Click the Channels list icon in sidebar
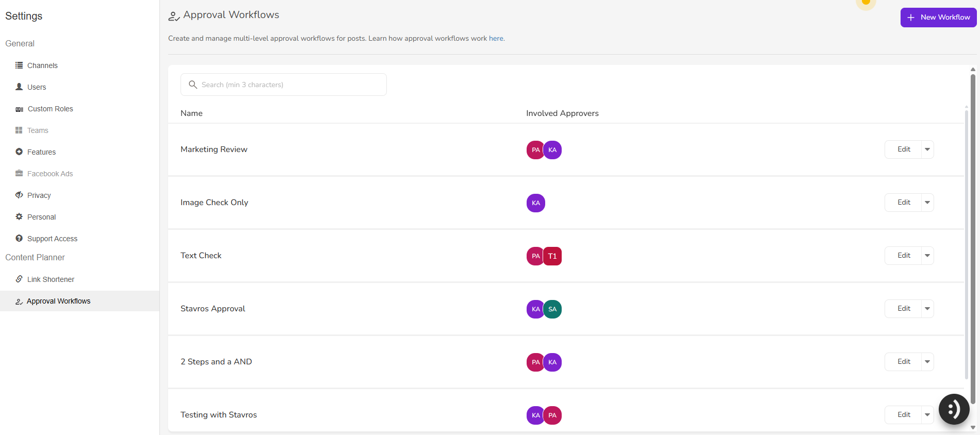980x435 pixels. tap(19, 65)
